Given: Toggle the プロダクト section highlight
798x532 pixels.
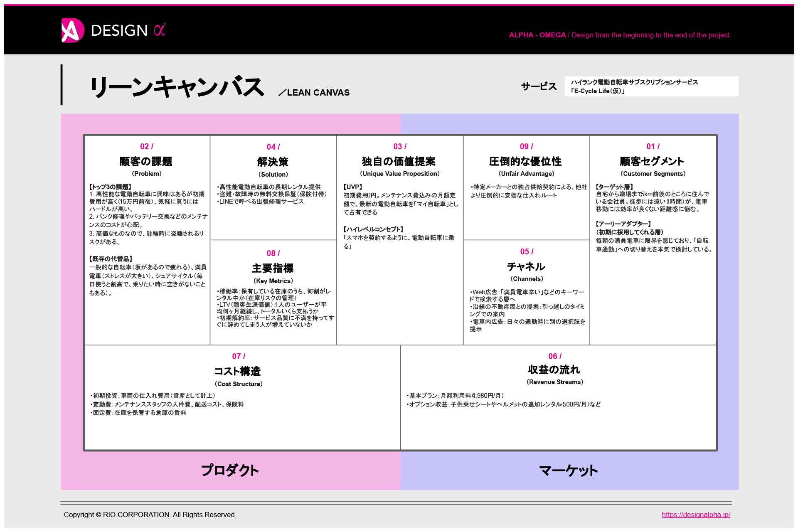Looking at the screenshot, I should (230, 471).
